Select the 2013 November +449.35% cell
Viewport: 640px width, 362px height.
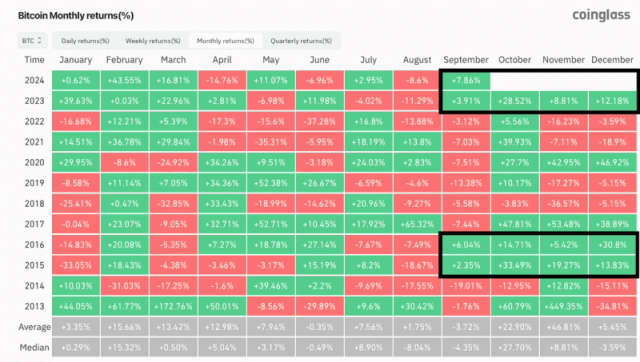pos(563,306)
